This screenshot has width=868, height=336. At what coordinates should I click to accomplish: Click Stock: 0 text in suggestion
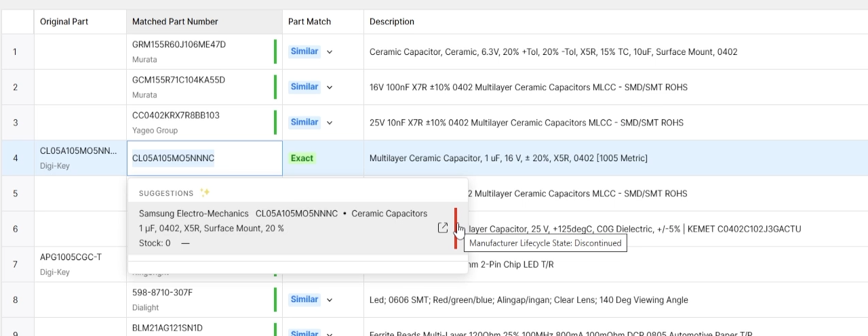tap(155, 243)
